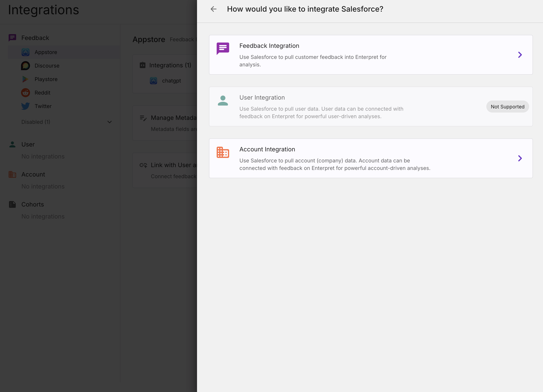Click the Reddit icon in sidebar
This screenshot has height=392, width=543.
click(25, 93)
